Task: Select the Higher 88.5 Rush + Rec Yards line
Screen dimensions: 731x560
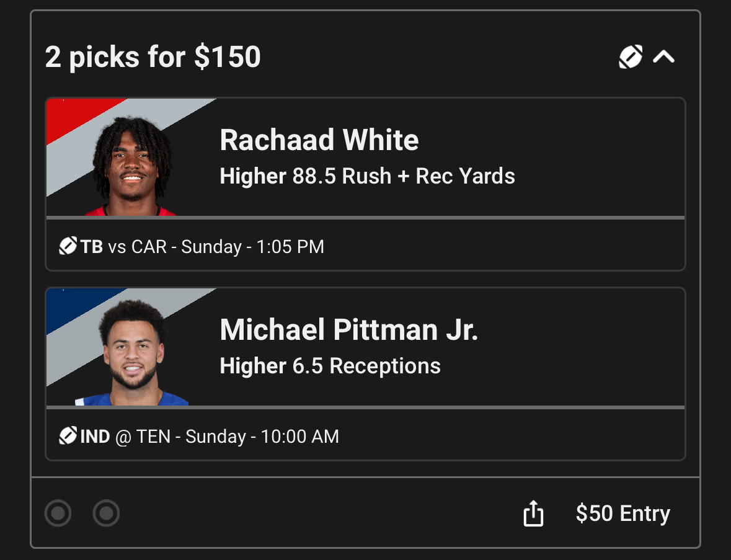Action: [x=368, y=176]
